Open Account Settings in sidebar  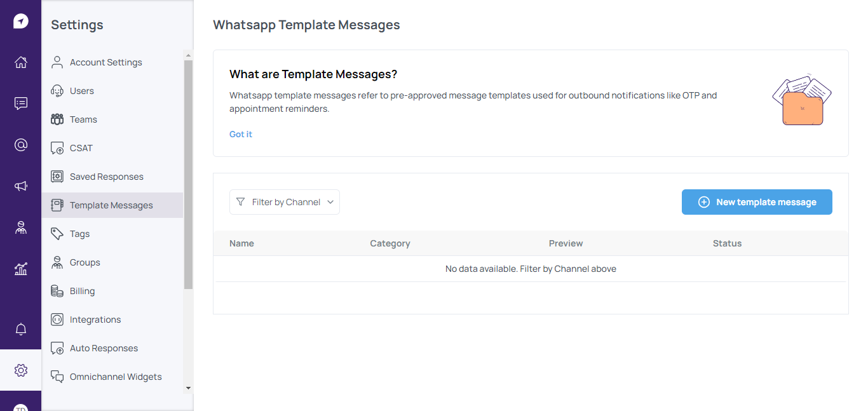(105, 62)
